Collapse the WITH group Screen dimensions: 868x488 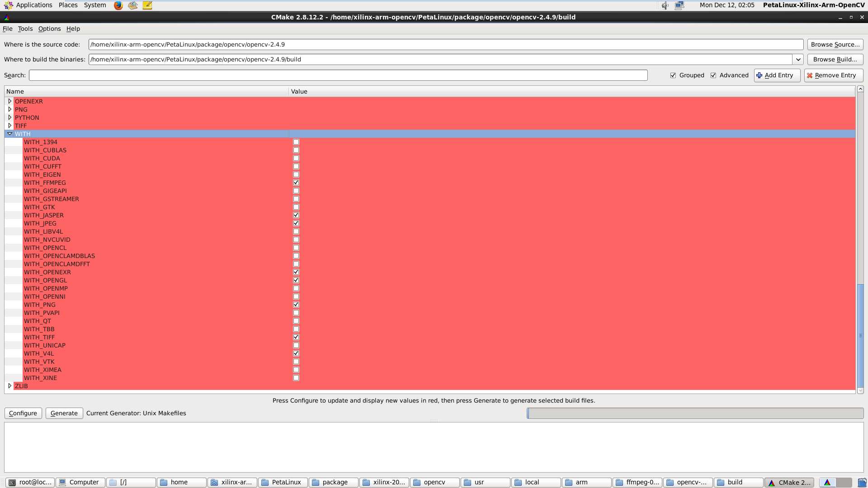9,134
